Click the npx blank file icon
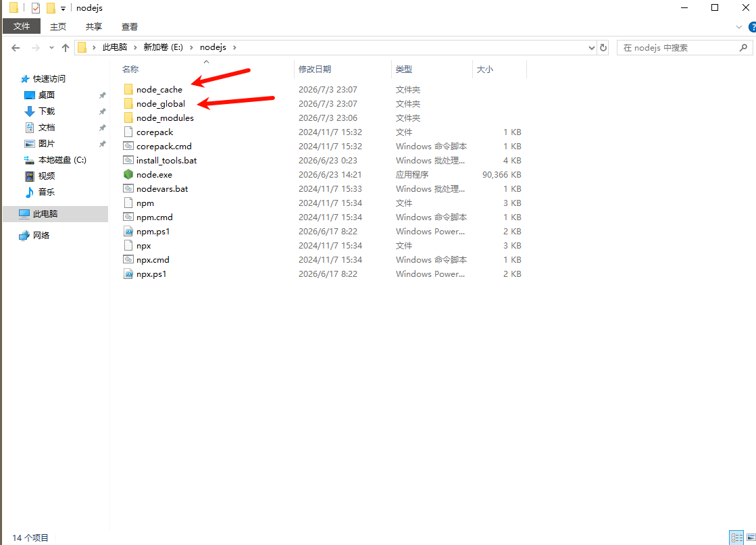756x545 pixels. tap(128, 245)
